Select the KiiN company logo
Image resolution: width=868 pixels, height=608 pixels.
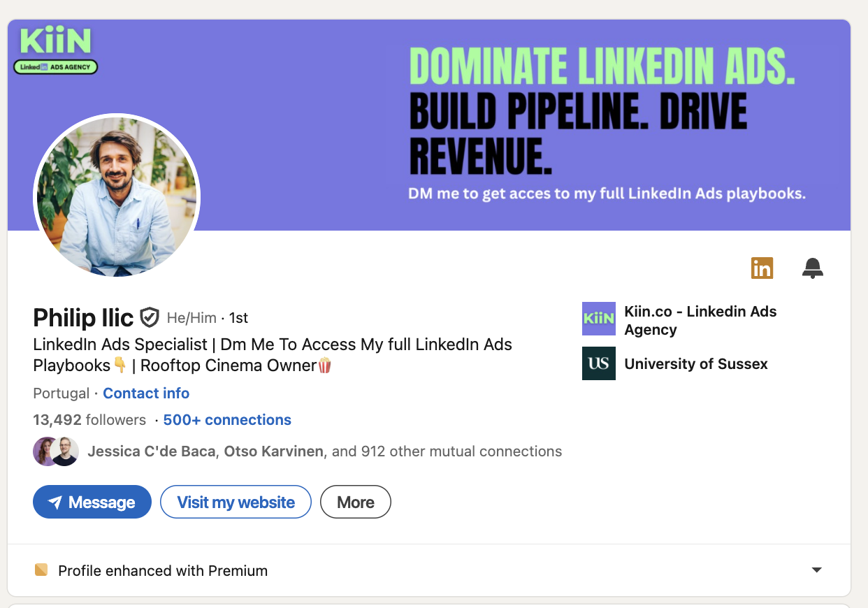click(598, 319)
